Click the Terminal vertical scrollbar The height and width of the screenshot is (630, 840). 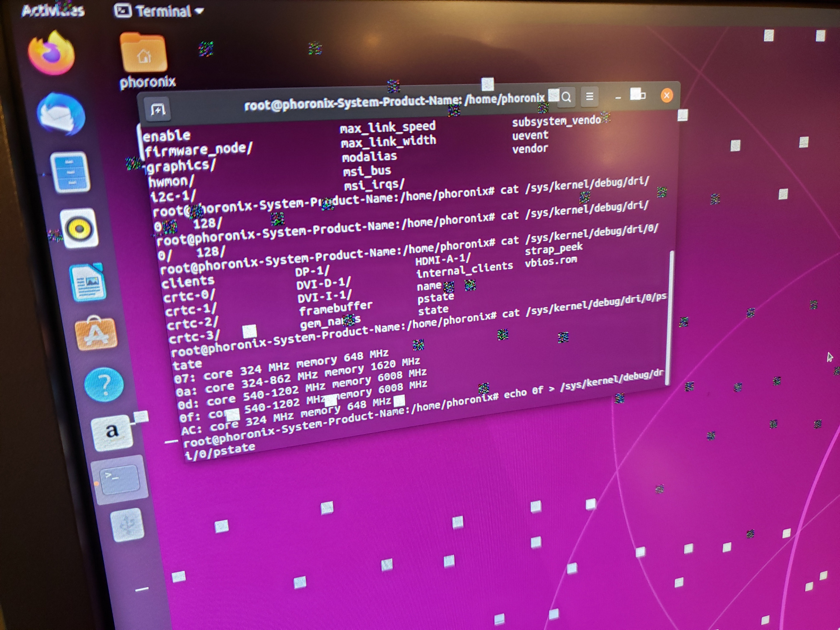669,317
